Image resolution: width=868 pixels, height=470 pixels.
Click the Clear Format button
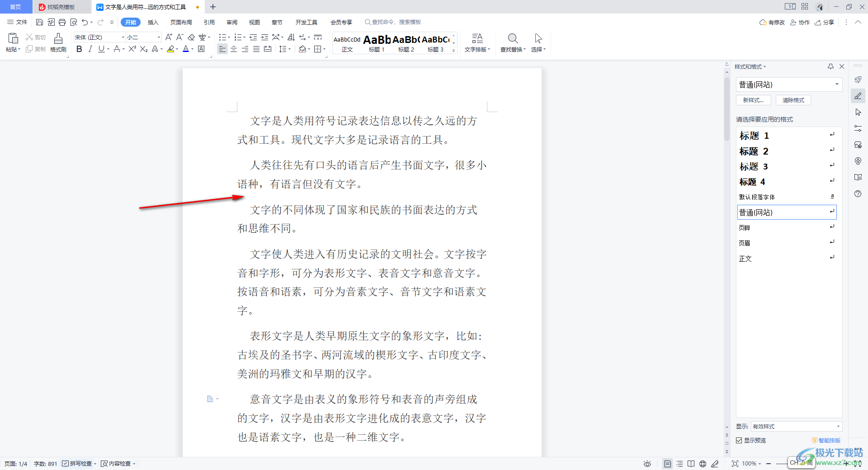793,100
